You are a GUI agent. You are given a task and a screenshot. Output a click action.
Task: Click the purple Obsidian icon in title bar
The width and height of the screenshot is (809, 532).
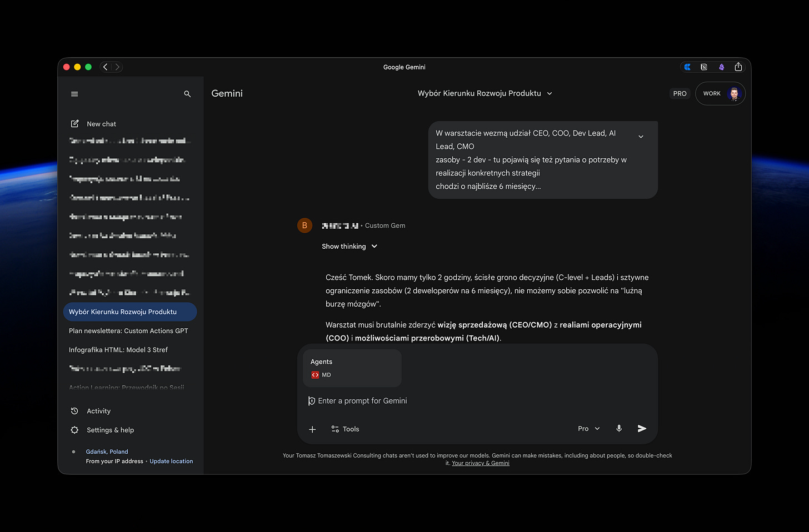pos(721,67)
